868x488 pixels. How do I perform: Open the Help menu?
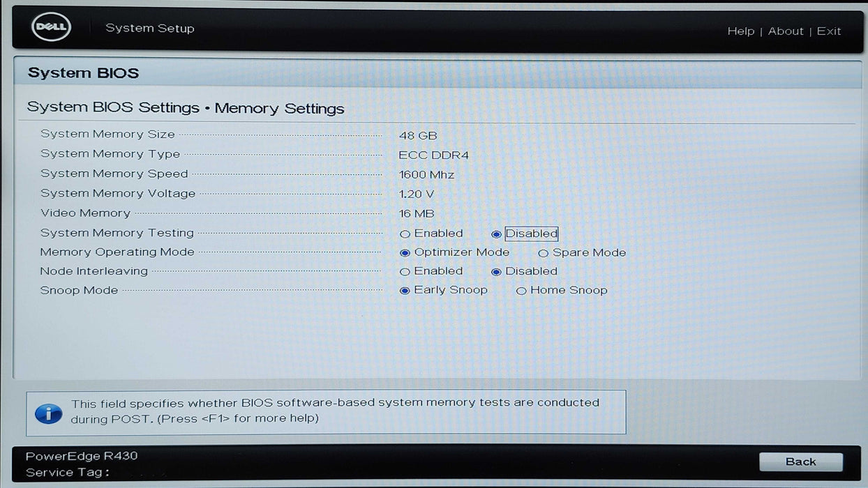coord(740,31)
